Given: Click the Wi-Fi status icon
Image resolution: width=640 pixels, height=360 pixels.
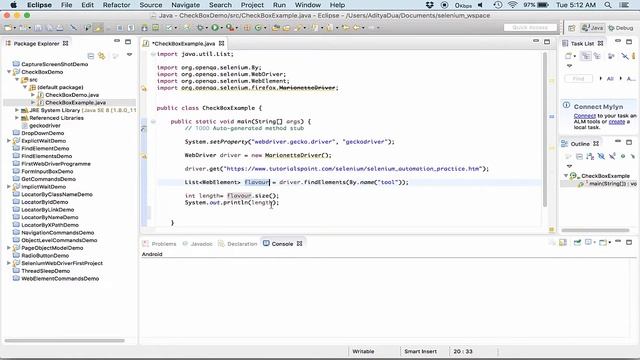Looking at the screenshot, I should (513, 5).
